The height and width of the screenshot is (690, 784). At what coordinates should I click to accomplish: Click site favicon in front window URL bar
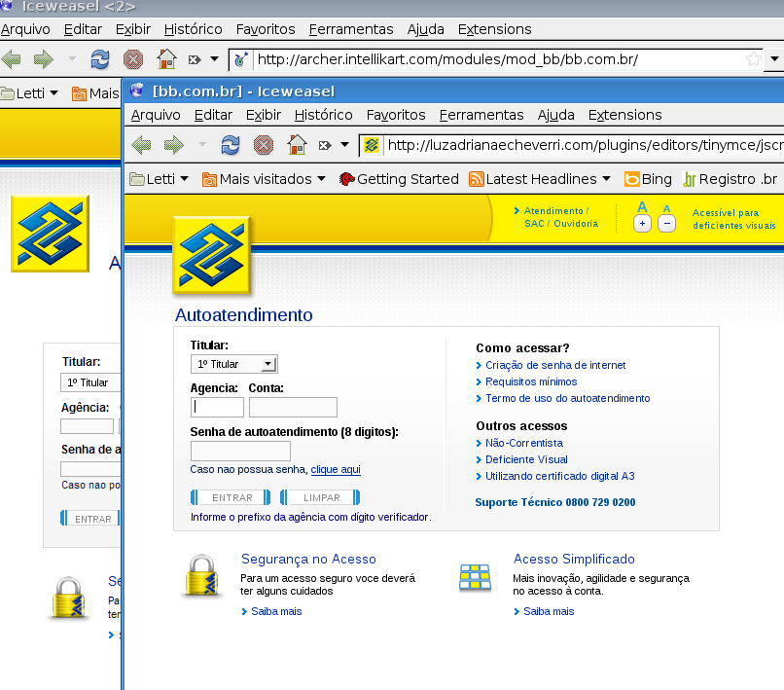click(x=371, y=145)
